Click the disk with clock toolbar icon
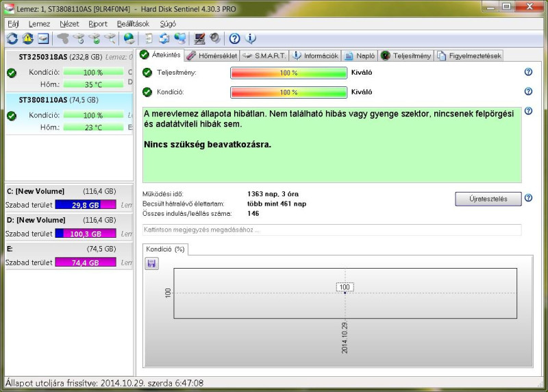 click(x=79, y=38)
